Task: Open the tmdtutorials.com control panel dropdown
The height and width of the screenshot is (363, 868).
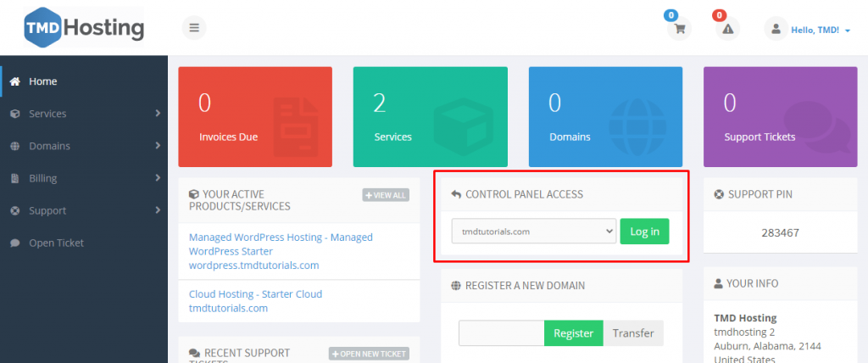Action: [x=533, y=231]
